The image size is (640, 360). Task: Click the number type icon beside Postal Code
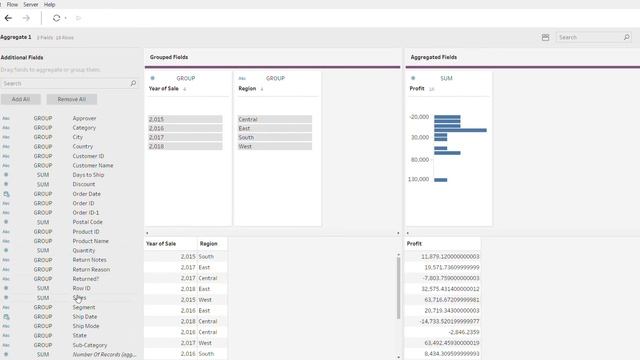(x=6, y=222)
